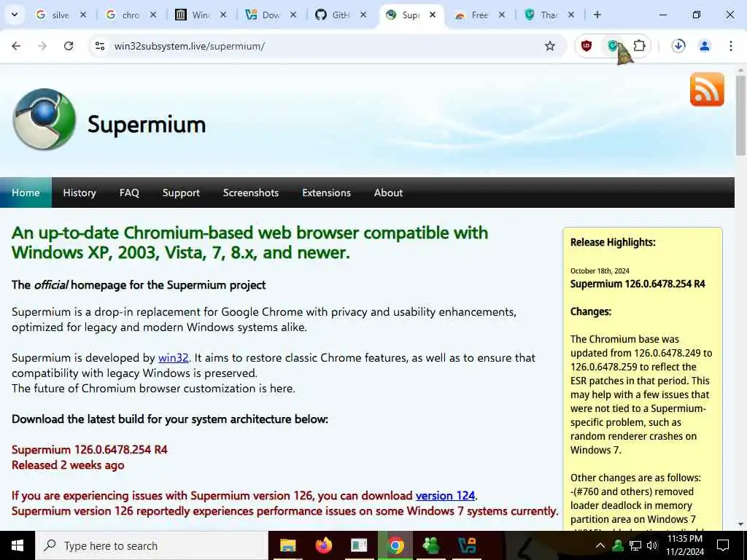Open the RSS feed icon

click(x=707, y=90)
